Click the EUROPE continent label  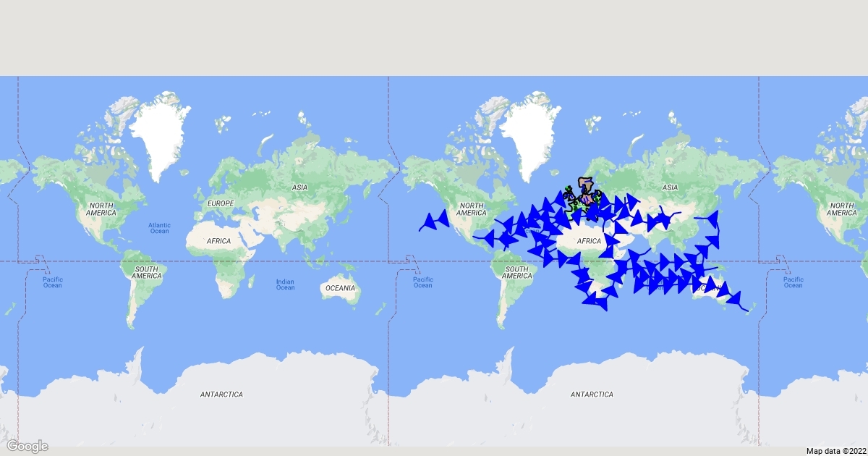[221, 203]
